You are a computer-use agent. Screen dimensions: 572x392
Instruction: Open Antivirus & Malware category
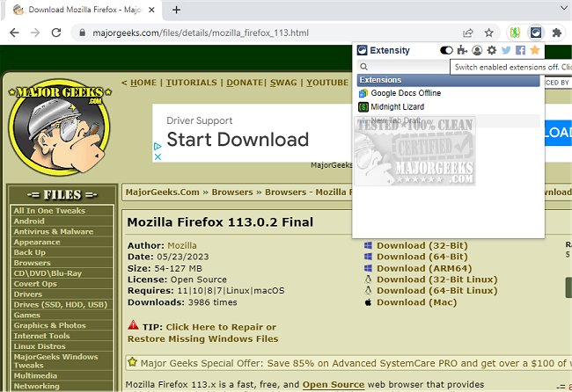coord(54,232)
